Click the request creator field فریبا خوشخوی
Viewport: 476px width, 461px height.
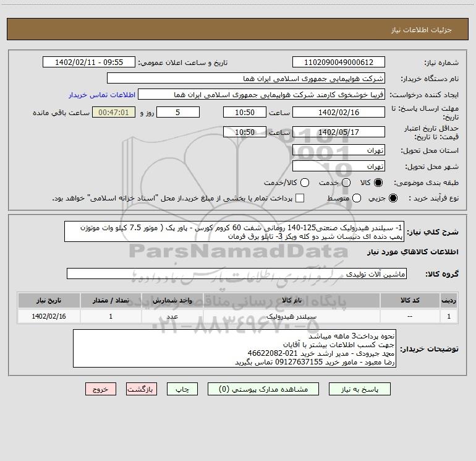(261, 95)
